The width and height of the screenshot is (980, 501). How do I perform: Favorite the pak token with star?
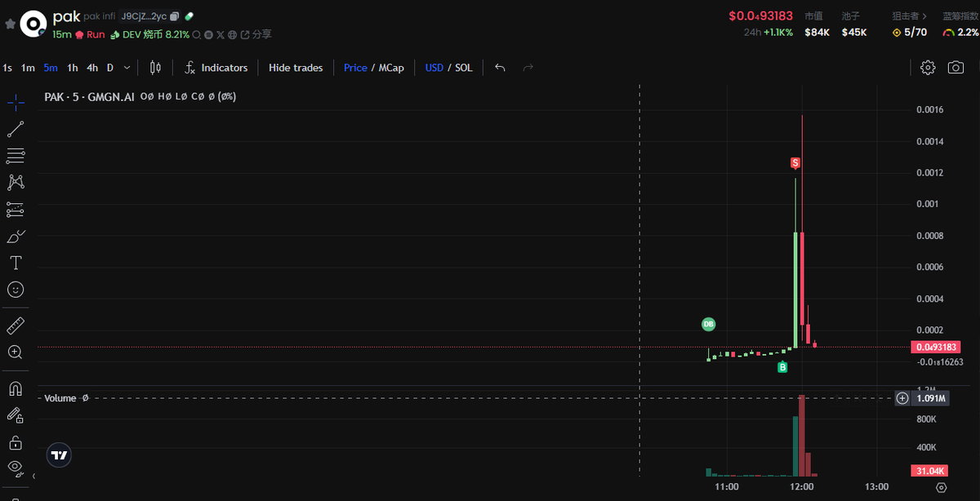pyautogui.click(x=10, y=24)
